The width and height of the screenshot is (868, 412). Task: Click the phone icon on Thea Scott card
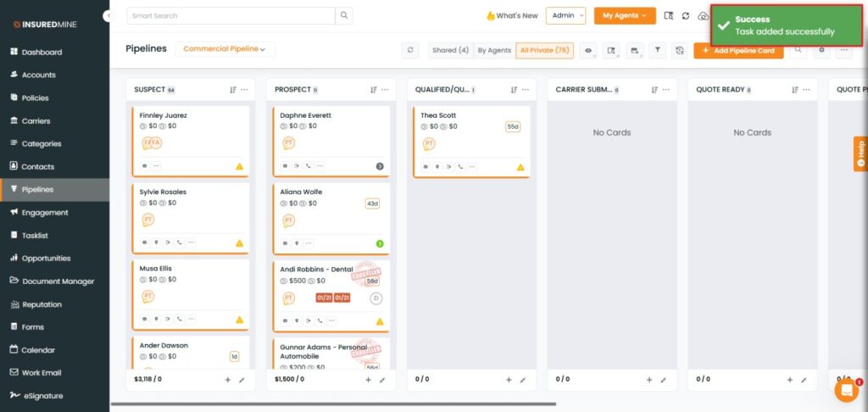tap(459, 167)
